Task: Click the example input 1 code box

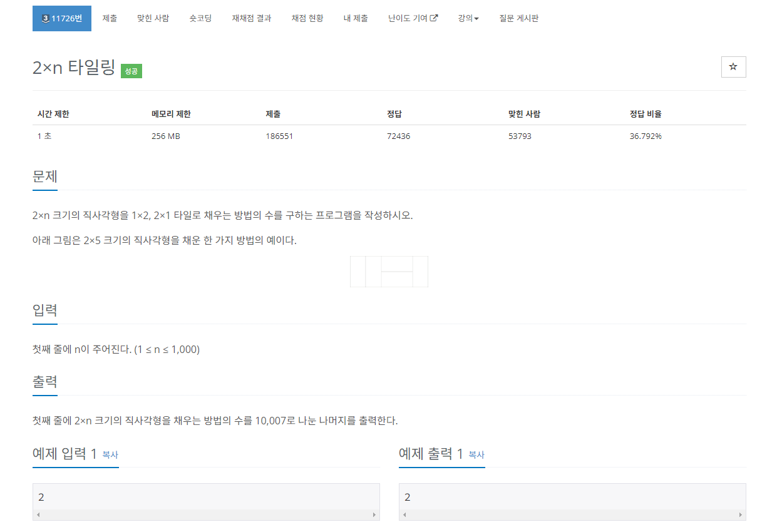Action: click(206, 501)
